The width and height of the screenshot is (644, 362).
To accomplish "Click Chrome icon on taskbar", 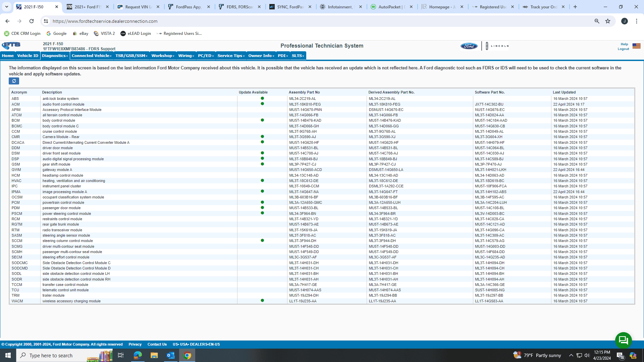I will point(187,355).
